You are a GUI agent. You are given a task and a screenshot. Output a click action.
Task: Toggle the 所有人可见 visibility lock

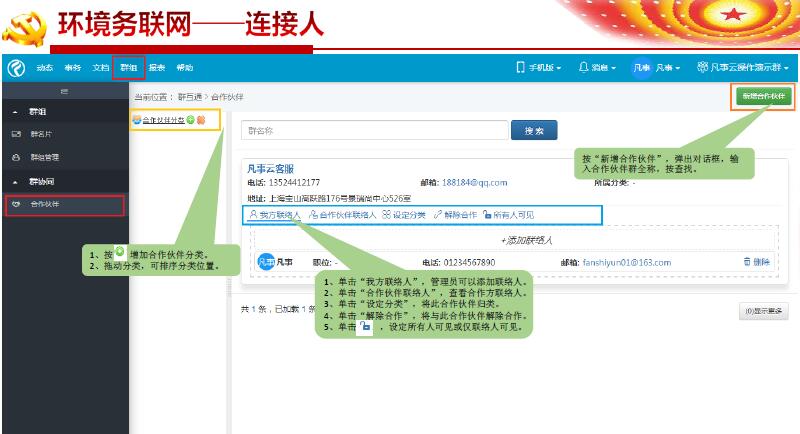tap(508, 215)
